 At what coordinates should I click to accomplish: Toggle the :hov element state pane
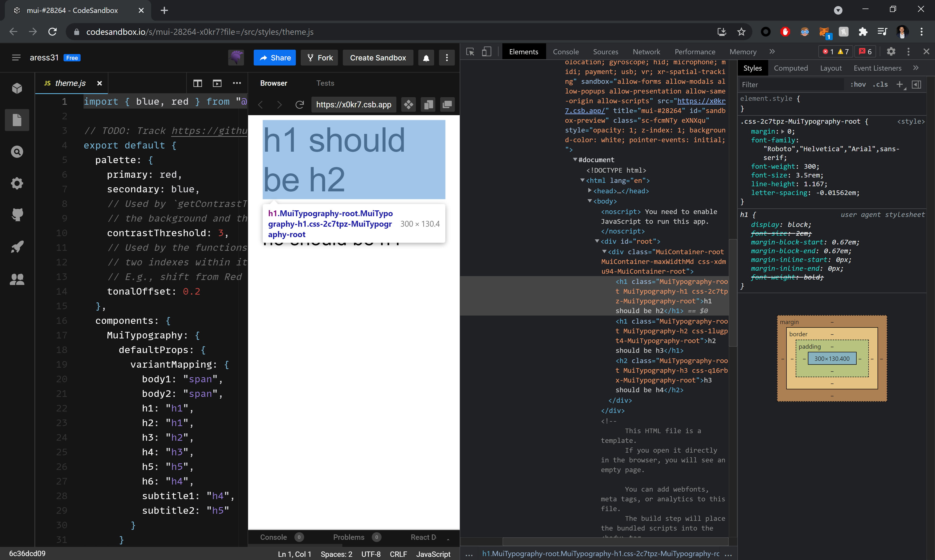(858, 84)
